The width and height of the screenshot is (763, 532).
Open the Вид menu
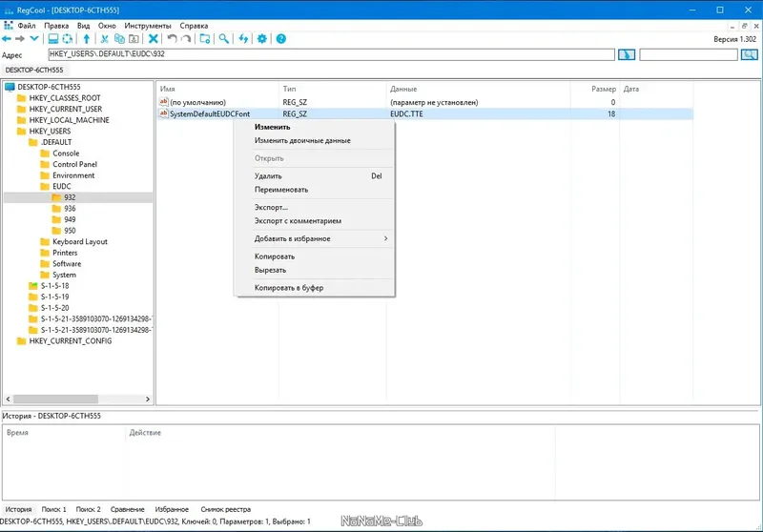pyautogui.click(x=83, y=26)
